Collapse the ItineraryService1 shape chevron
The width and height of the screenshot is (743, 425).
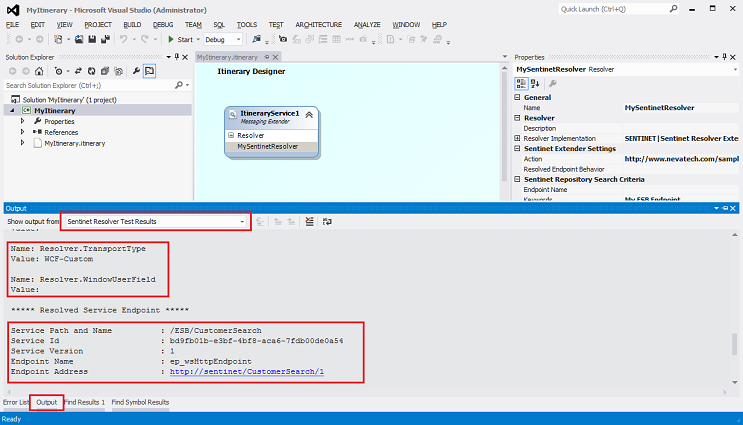(x=309, y=116)
